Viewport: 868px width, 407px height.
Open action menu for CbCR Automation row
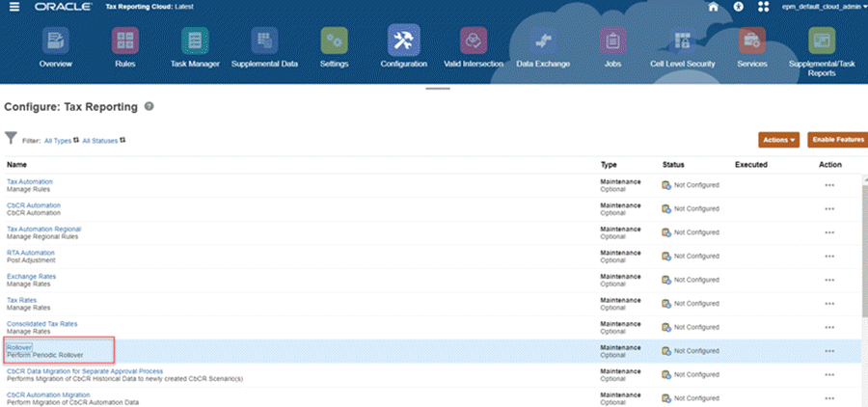[829, 208]
